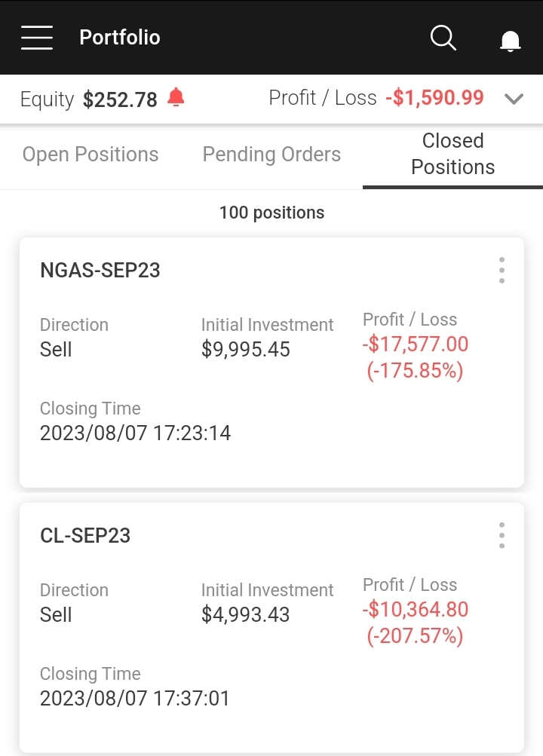Tap the search magnifier icon
Image resolution: width=543 pixels, height=756 pixels.
click(x=443, y=37)
